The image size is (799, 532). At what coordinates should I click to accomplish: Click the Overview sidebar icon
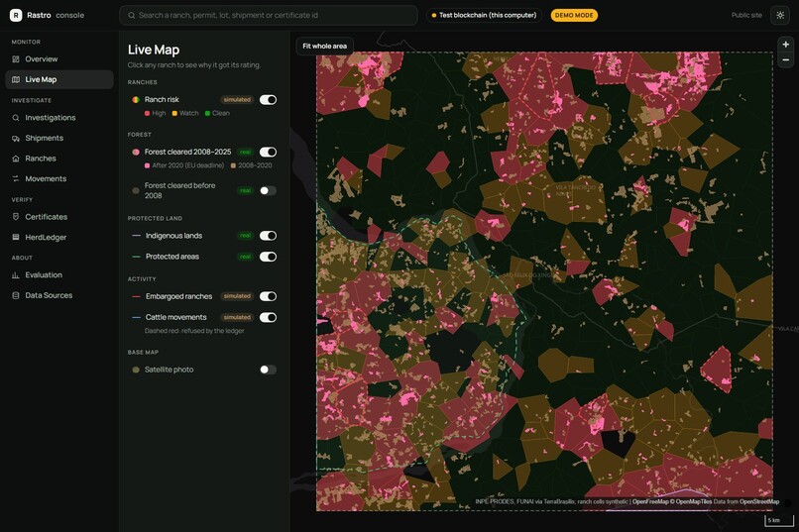pyautogui.click(x=16, y=59)
